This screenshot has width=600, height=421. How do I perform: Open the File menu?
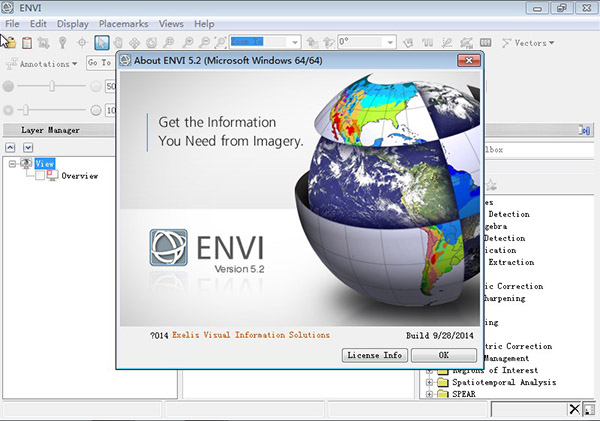[x=12, y=24]
